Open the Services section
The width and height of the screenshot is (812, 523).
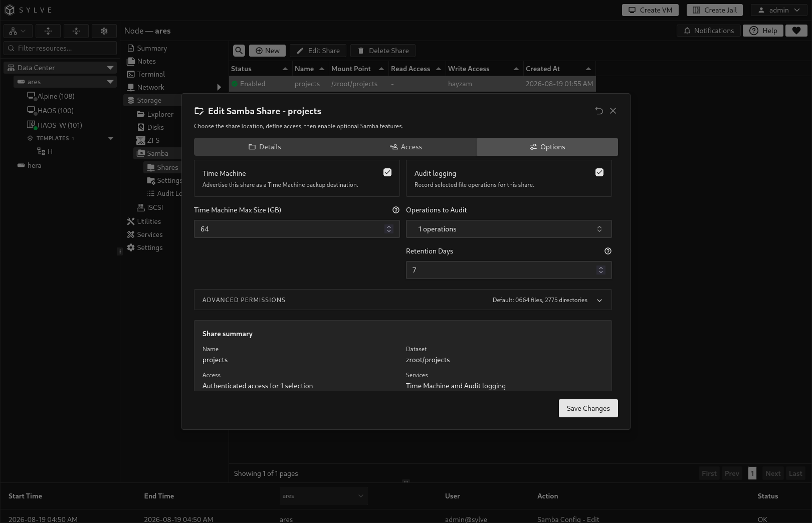click(145, 234)
